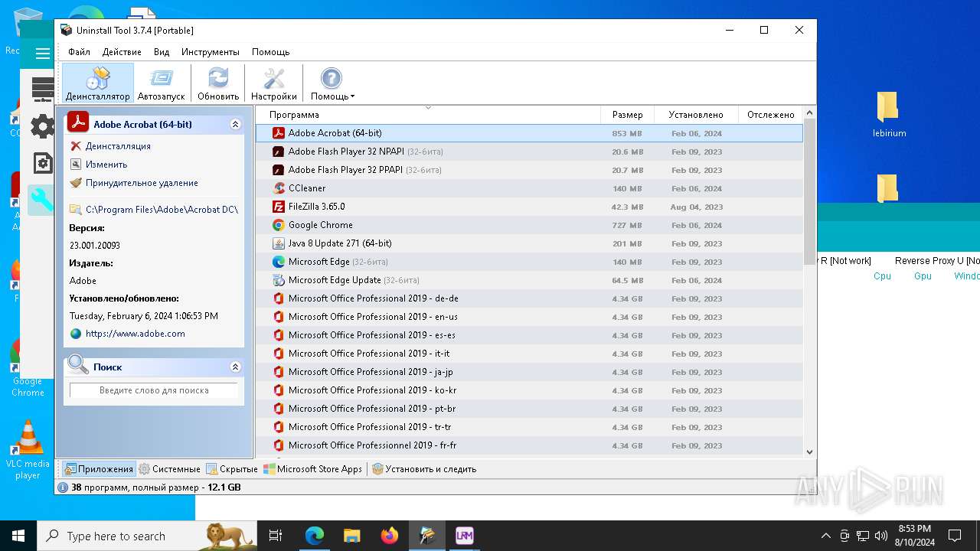
Task: Click the Принудительное удаление link
Action: click(142, 183)
